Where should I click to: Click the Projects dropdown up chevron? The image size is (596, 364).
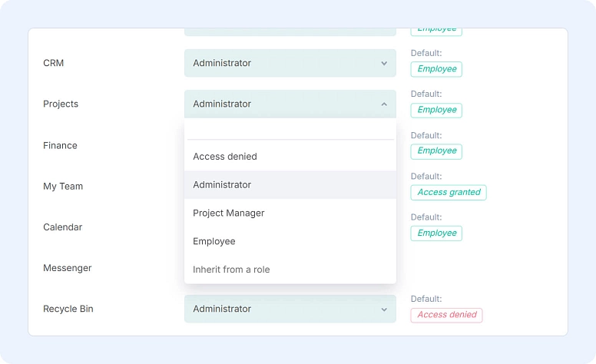[384, 104]
